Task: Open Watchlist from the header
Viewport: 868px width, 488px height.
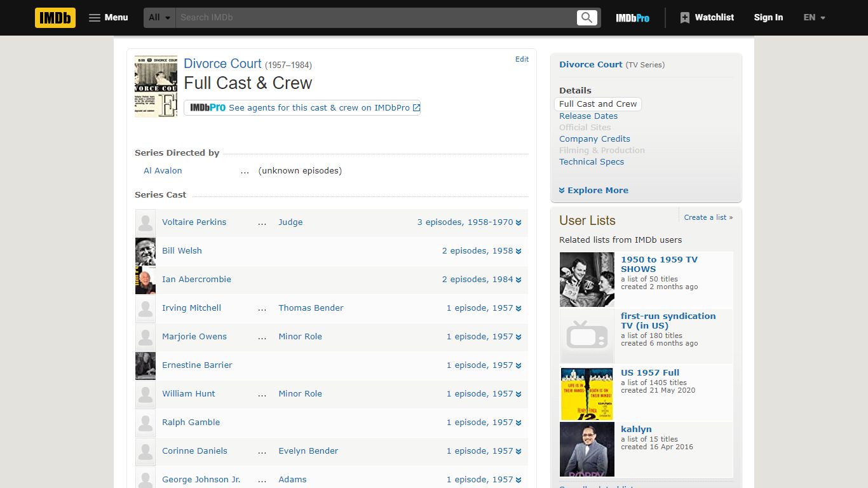Action: click(707, 18)
